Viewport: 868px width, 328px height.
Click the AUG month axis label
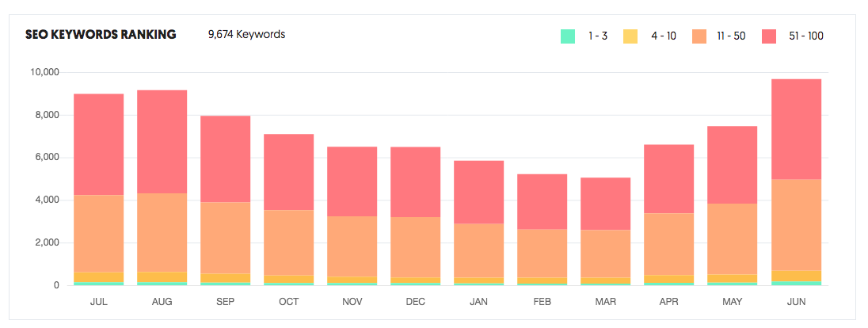pyautogui.click(x=162, y=302)
